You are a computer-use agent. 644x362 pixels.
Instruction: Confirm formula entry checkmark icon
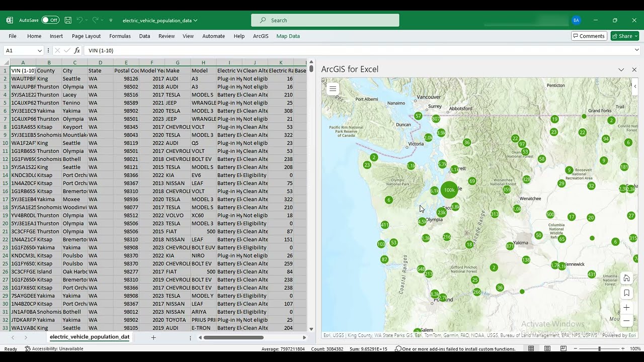(x=67, y=50)
